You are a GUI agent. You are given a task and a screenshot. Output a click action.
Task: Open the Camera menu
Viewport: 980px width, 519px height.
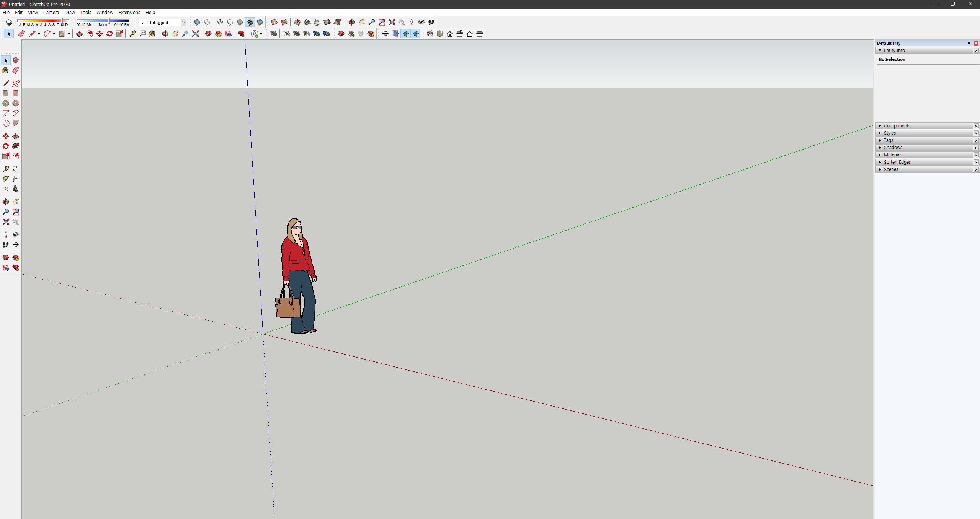tap(51, 12)
